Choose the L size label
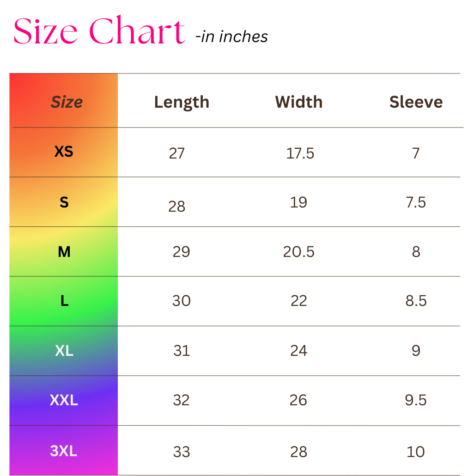The image size is (474, 476). coord(64,301)
